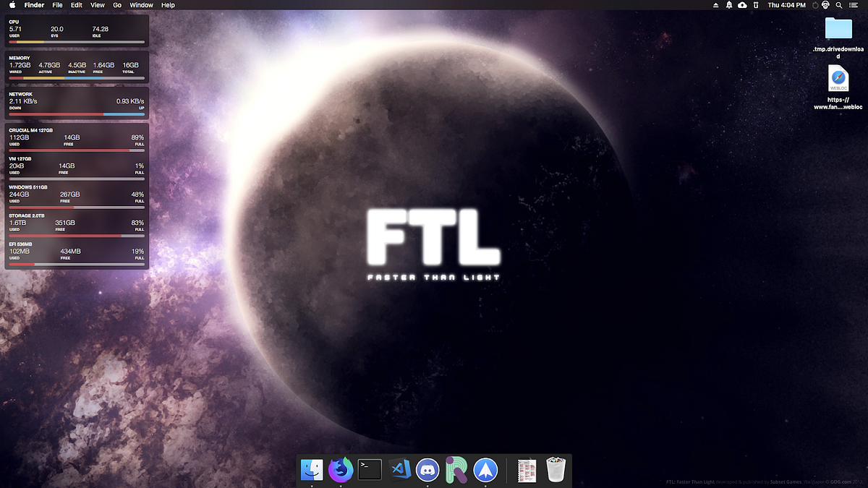
Task: Click the bell icon in the menu bar
Action: pyautogui.click(x=729, y=5)
